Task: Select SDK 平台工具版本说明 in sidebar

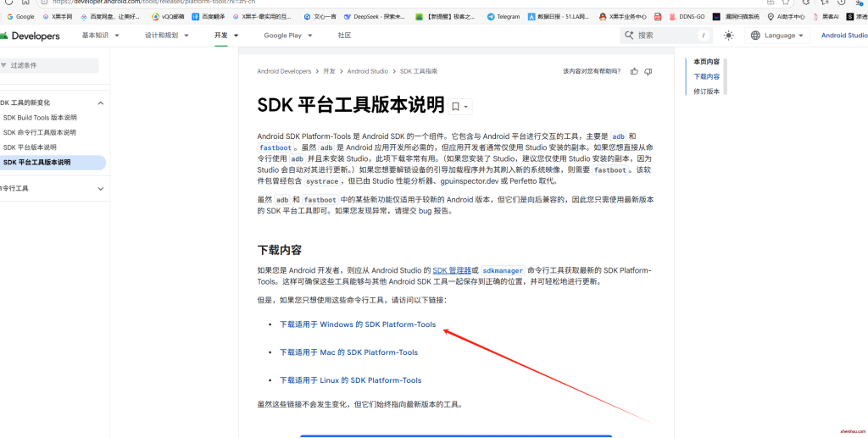Action: [x=53, y=163]
